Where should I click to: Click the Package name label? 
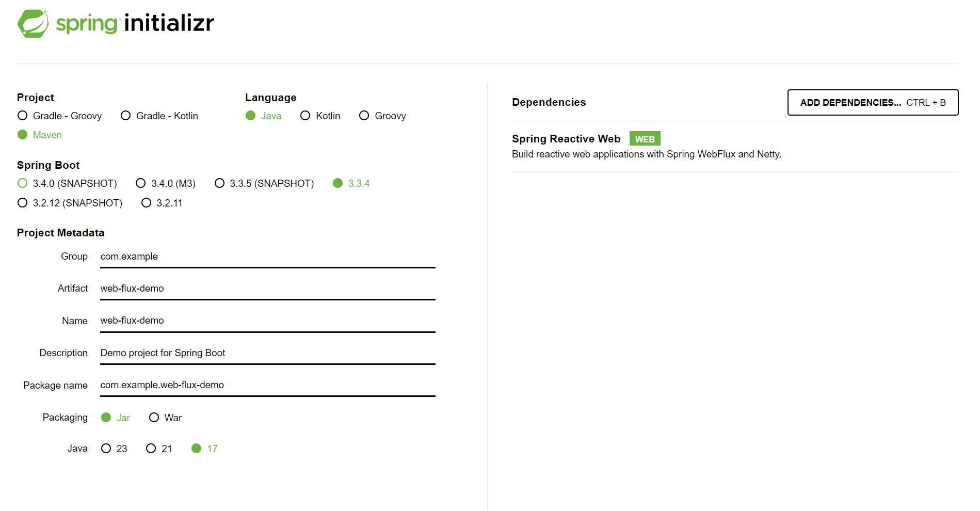(55, 386)
